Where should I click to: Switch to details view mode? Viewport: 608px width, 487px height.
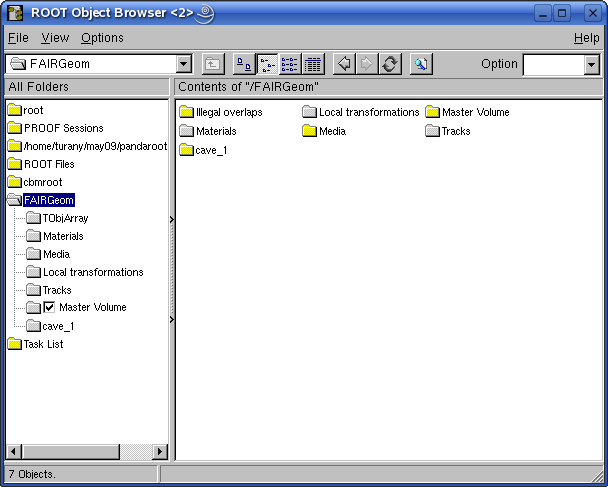click(x=312, y=64)
